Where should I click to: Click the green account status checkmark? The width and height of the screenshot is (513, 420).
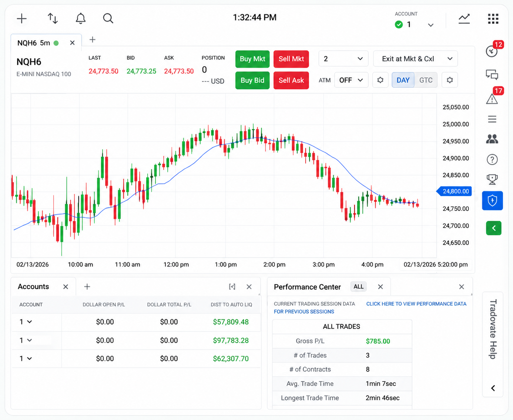point(399,24)
